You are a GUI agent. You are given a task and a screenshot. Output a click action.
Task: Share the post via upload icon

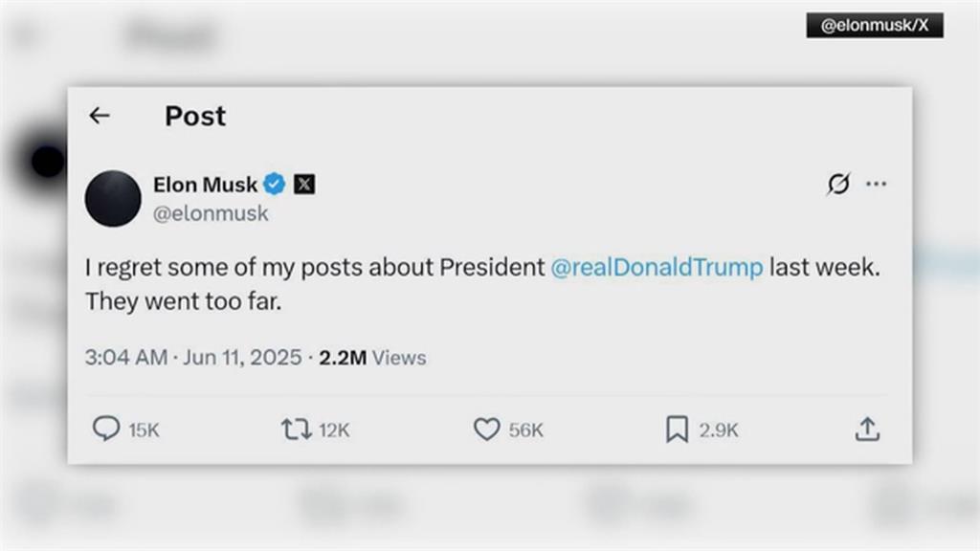[x=866, y=430]
